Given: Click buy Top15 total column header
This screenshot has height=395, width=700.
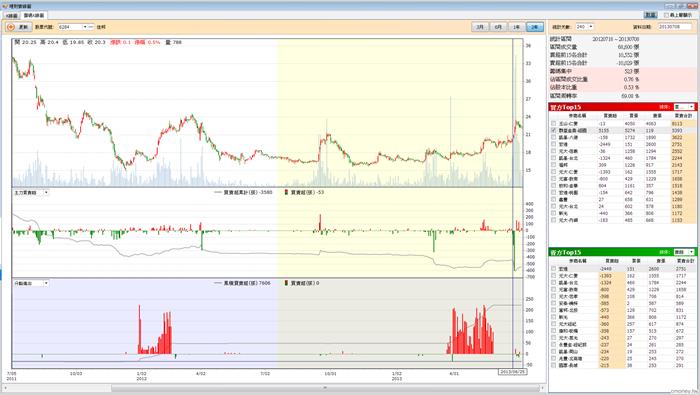Looking at the screenshot, I should point(683,116).
